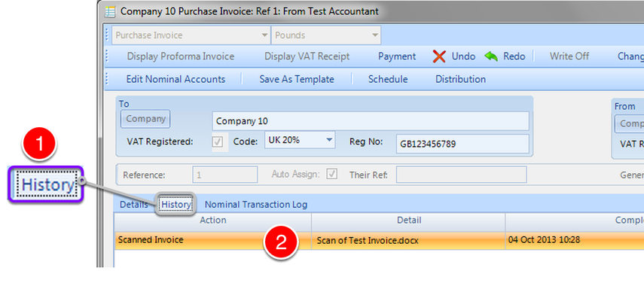Click the Their Ref input field

461,175
